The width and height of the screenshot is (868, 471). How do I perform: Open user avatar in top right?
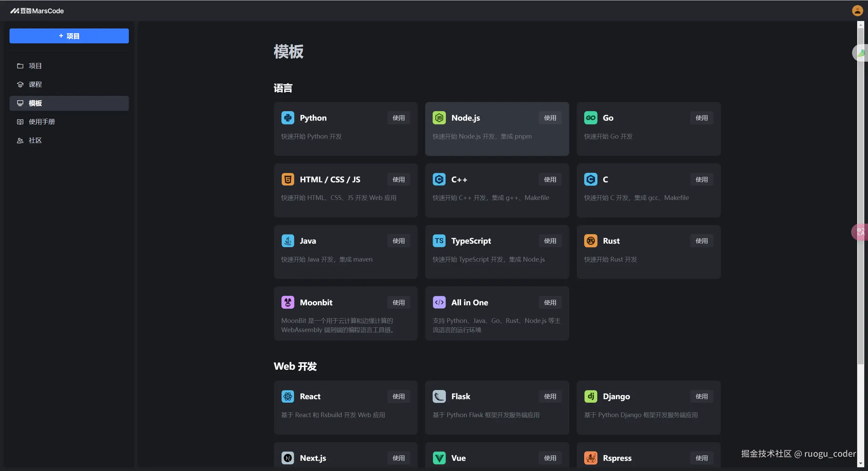[x=857, y=11]
